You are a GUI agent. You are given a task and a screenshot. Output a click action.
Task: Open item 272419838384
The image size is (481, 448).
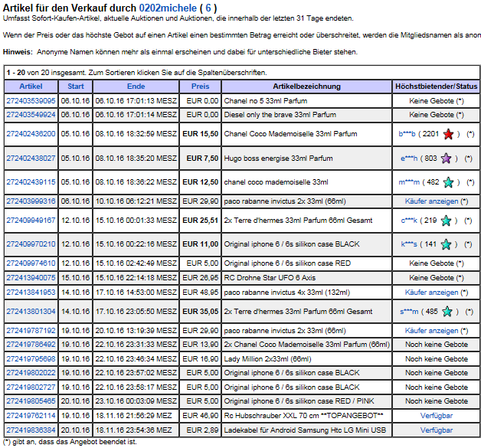[x=31, y=430]
